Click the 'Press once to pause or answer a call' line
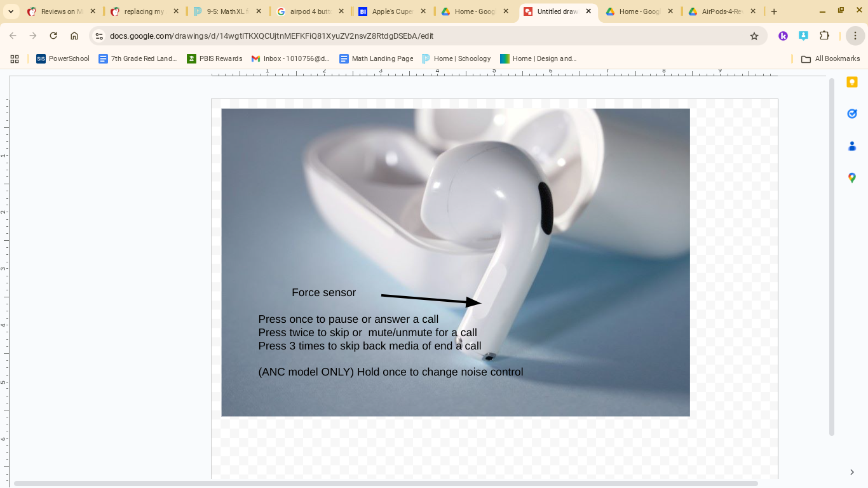The height and width of the screenshot is (488, 868). 348,319
